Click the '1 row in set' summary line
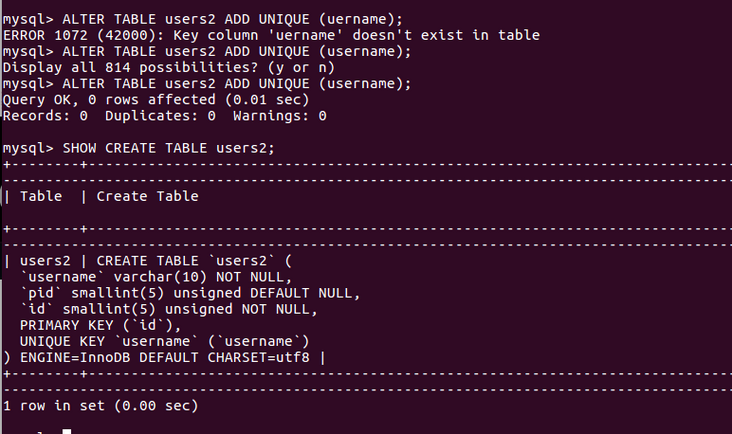The height and width of the screenshot is (434, 732). [x=100, y=406]
